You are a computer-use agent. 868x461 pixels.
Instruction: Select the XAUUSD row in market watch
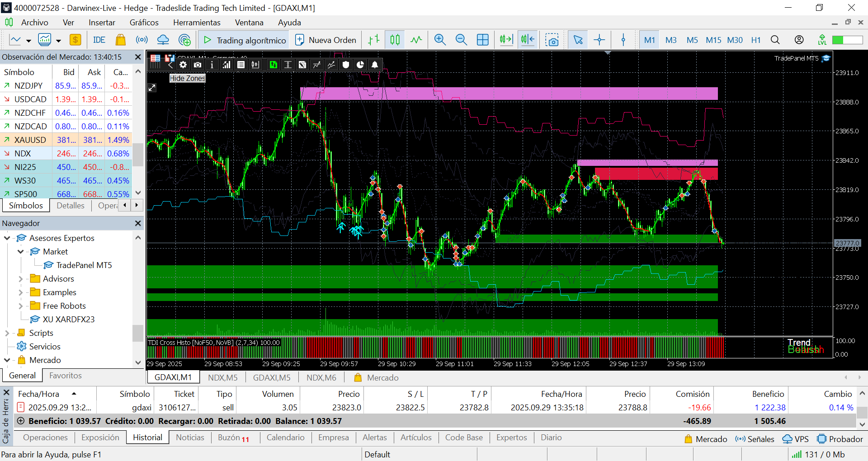30,140
